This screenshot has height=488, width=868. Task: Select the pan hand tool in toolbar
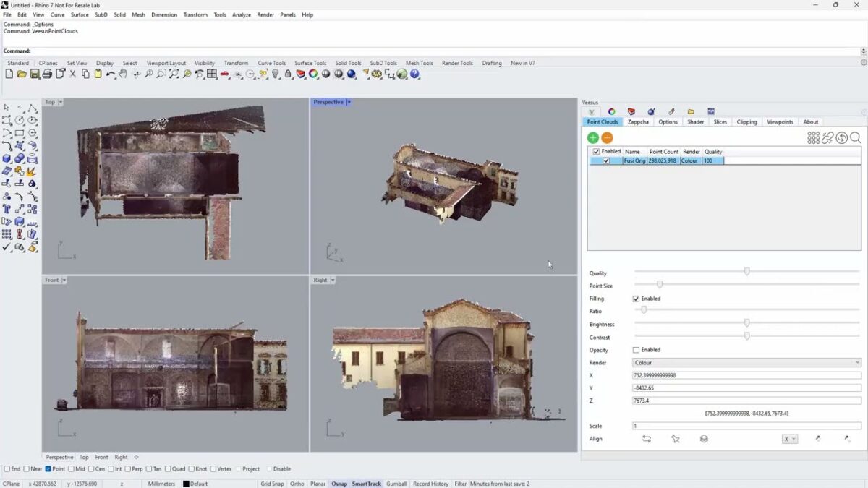123,74
